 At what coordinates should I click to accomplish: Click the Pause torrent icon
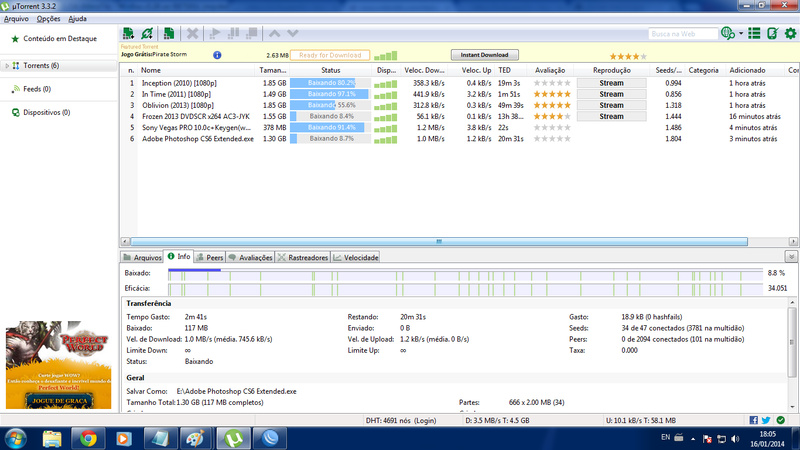[233, 34]
